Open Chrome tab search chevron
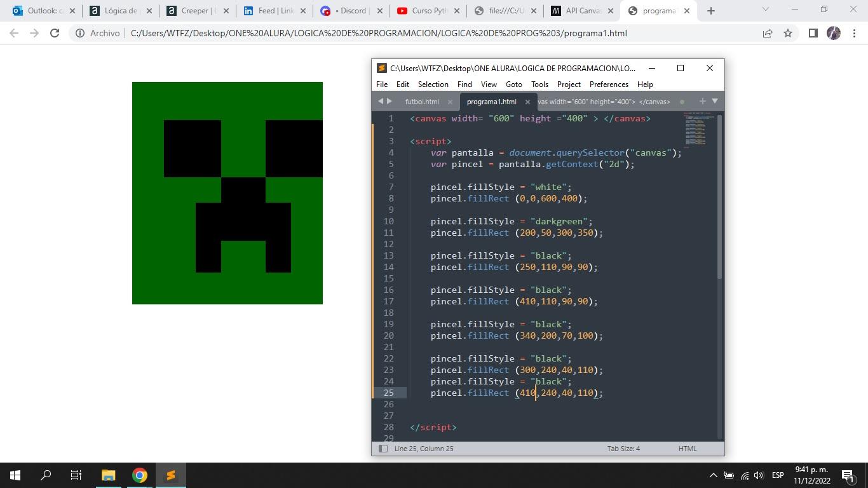Screen dimensions: 868x488 (765, 10)
